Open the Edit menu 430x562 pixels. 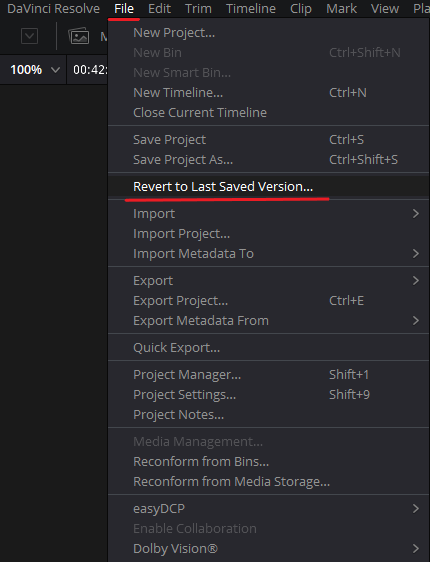[x=159, y=9]
